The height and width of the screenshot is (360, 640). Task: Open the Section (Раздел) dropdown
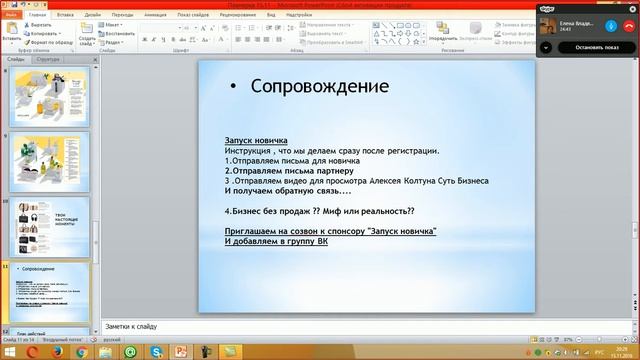[111, 42]
